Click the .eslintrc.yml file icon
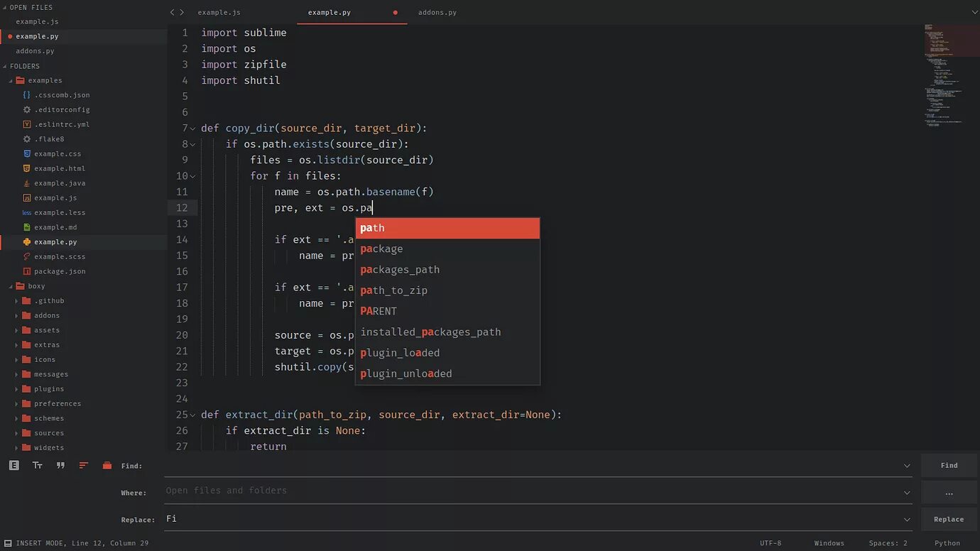The image size is (980, 551). click(26, 124)
